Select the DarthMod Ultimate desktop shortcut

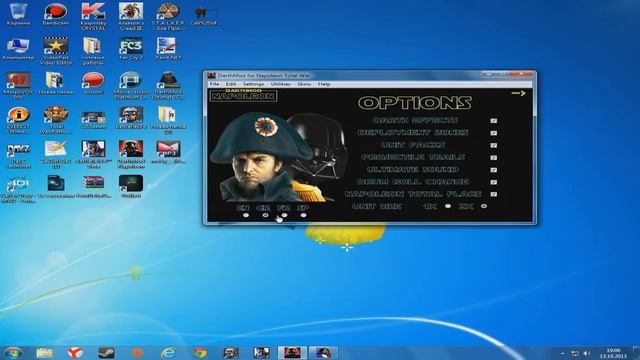(x=168, y=85)
